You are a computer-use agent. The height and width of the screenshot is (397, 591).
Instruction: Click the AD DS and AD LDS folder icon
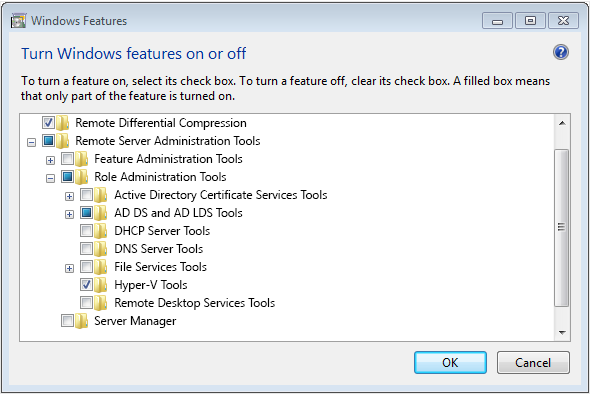[101, 213]
